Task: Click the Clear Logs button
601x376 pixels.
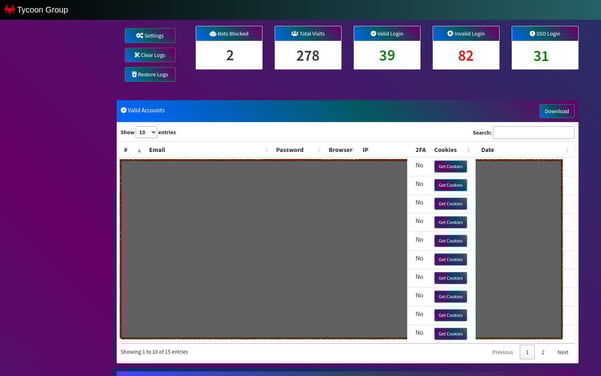Action: [x=150, y=55]
